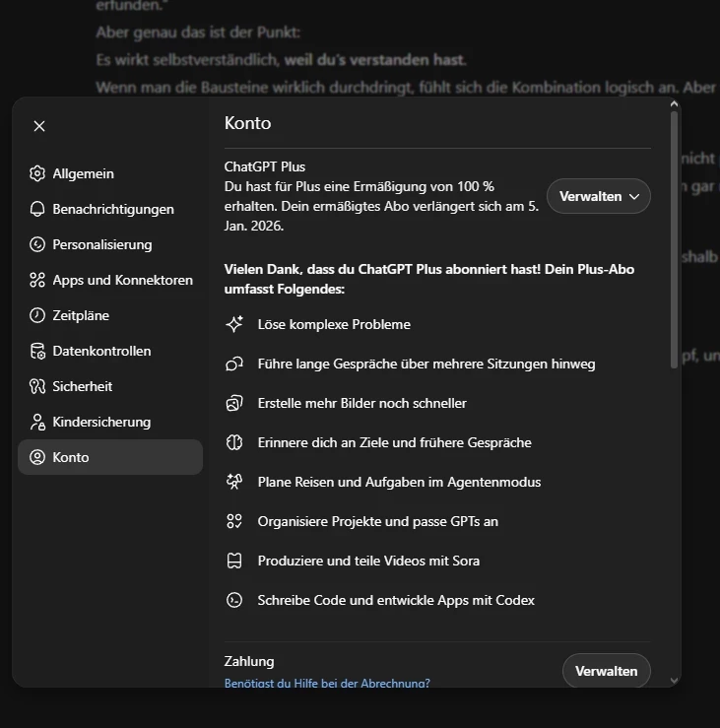Viewport: 720px width, 728px height.
Task: Click the gear icon beside Allgemein
Action: point(37,173)
